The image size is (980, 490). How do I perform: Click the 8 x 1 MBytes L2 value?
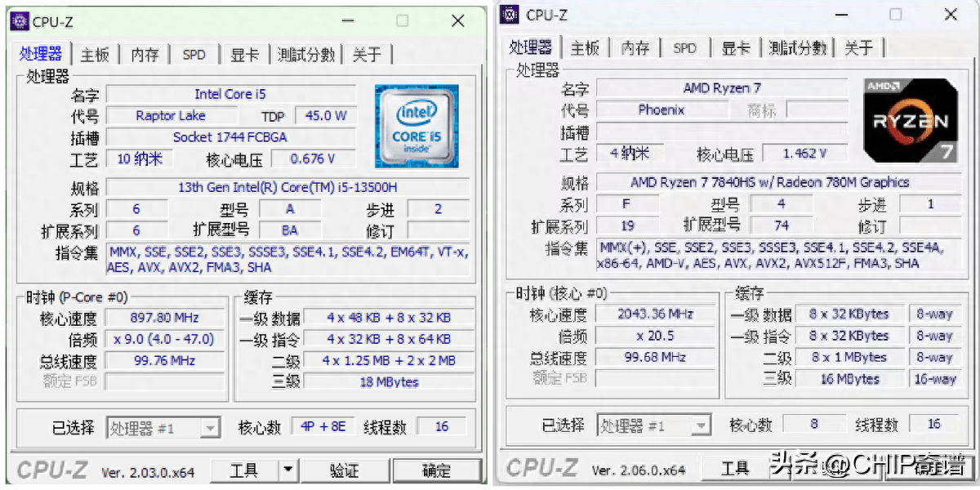tap(849, 357)
